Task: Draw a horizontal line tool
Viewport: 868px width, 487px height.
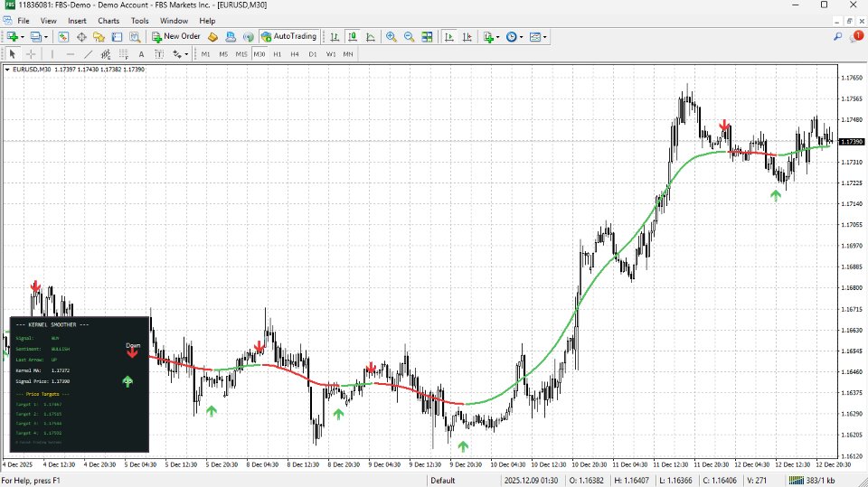Action: 70,53
